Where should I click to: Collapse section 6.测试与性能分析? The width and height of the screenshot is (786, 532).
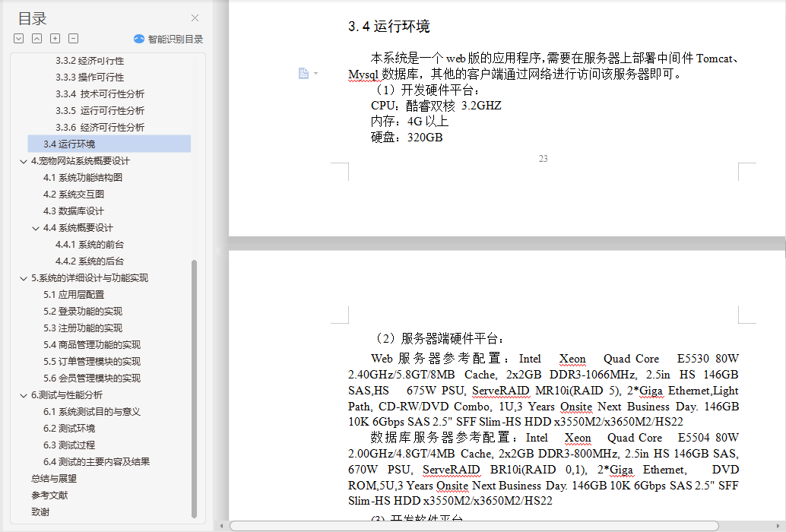tap(23, 396)
